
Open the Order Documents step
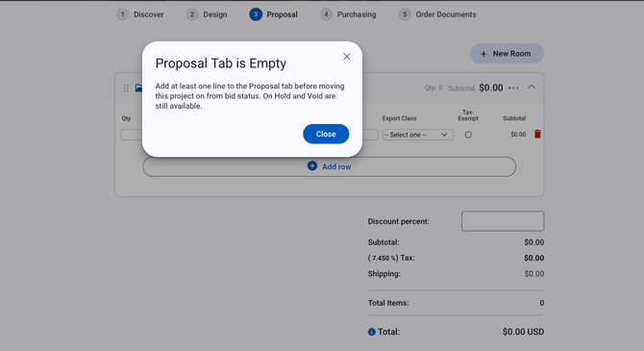[437, 14]
